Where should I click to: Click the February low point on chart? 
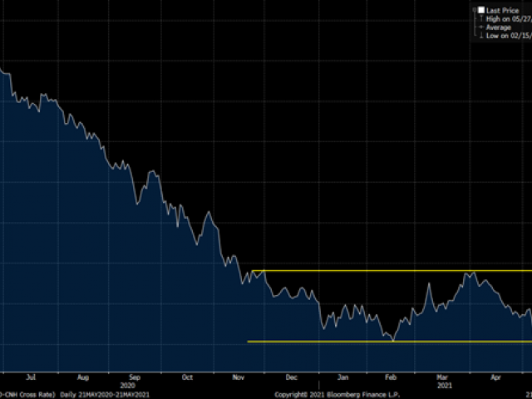tap(392, 340)
